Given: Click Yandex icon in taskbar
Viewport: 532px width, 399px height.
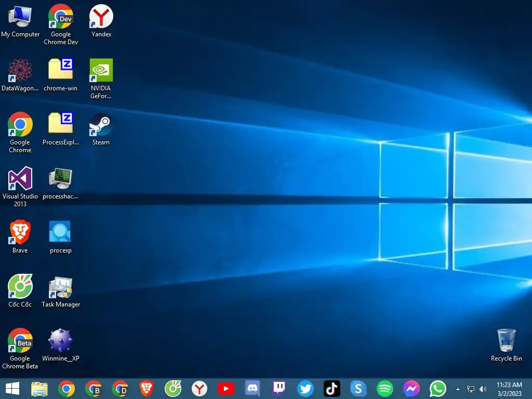Looking at the screenshot, I should (199, 389).
